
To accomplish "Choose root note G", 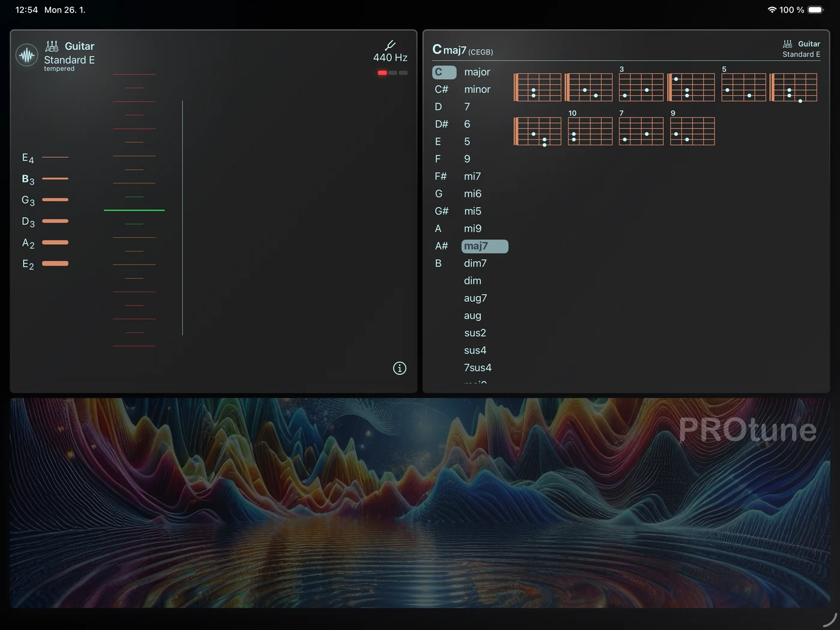I will (x=439, y=194).
